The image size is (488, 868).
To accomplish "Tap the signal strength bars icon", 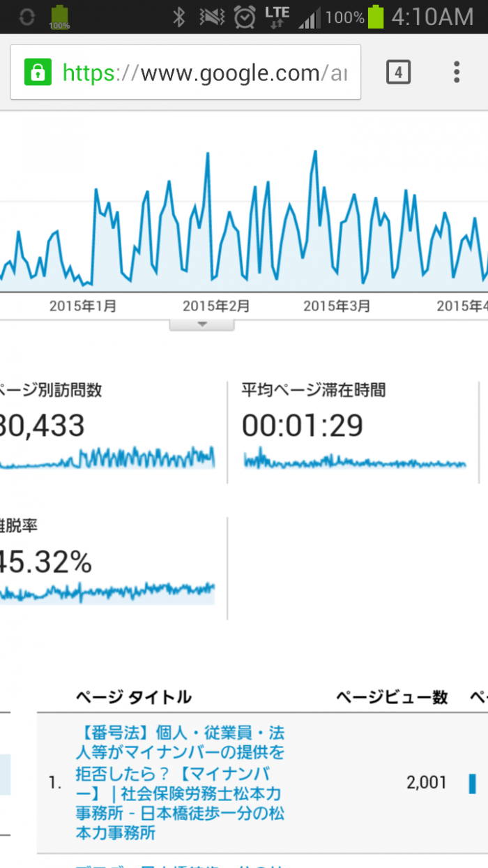I will [x=310, y=17].
